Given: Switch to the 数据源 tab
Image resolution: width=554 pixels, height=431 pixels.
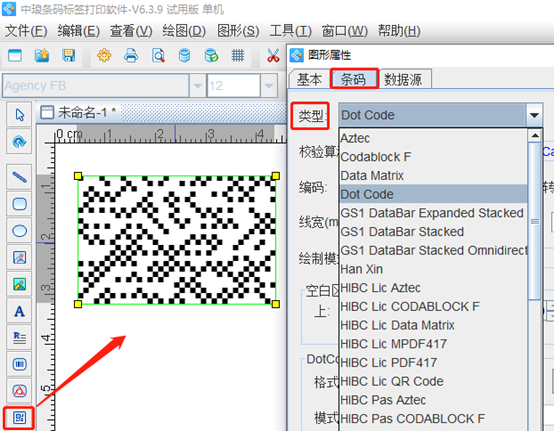Looking at the screenshot, I should click(405, 79).
